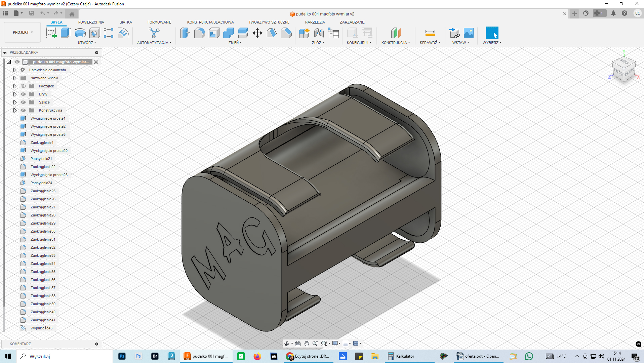
Task: Open the Data Panel grid icon
Action: (x=5, y=13)
